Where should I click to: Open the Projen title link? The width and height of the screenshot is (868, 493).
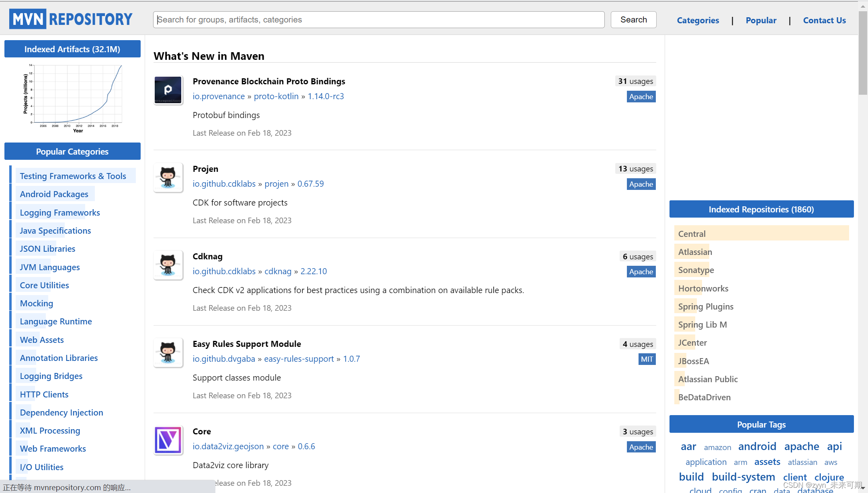(205, 169)
